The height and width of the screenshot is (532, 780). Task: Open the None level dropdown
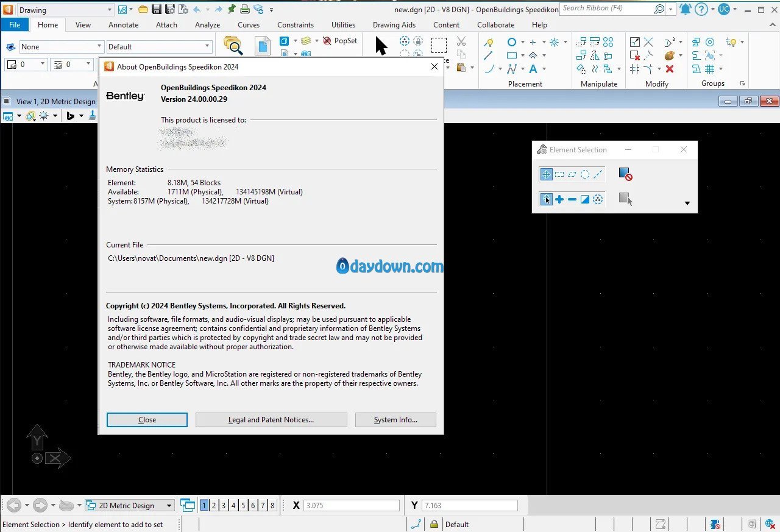[99, 46]
